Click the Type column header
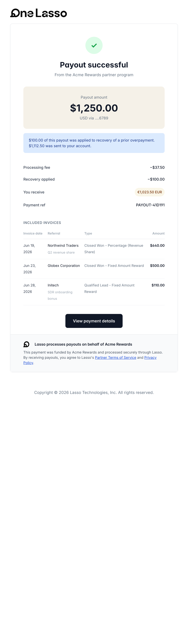188x644 pixels. [88, 233]
